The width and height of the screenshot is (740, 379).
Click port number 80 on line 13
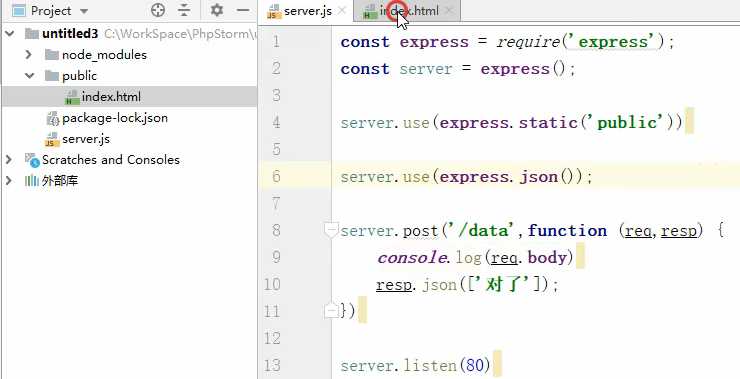(x=475, y=365)
